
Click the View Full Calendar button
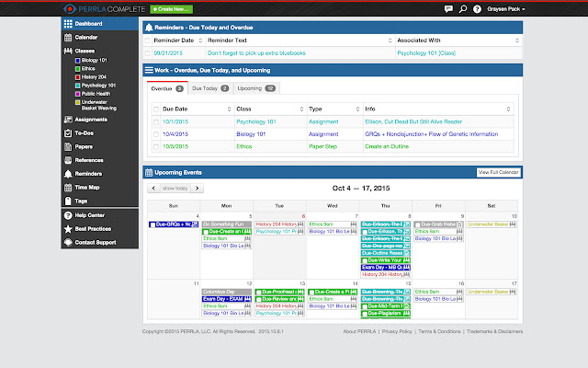tap(498, 172)
